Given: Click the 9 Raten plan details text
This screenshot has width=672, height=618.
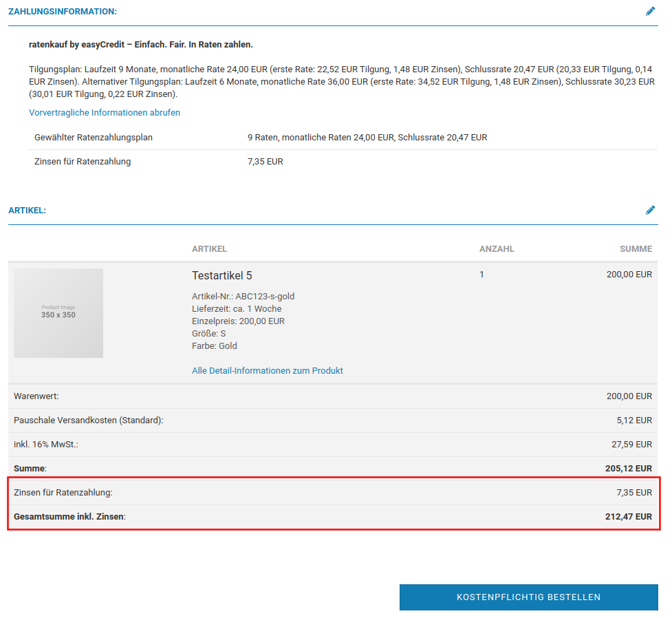Looking at the screenshot, I should 367,138.
